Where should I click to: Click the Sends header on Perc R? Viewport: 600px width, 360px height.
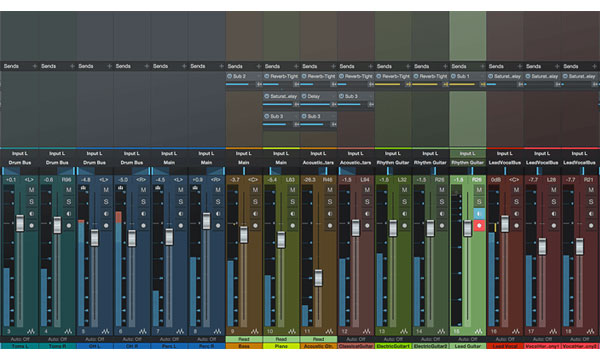click(x=198, y=66)
